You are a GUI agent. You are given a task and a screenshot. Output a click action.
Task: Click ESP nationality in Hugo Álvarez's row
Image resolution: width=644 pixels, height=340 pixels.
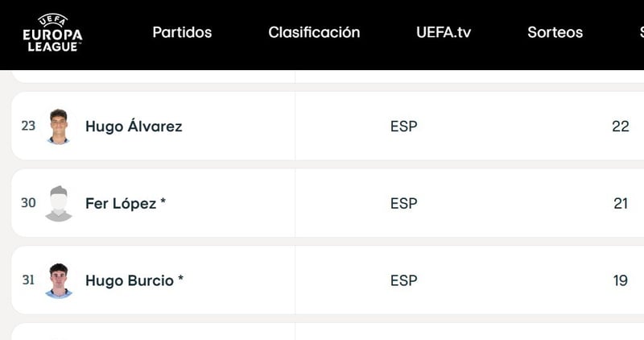pyautogui.click(x=403, y=126)
